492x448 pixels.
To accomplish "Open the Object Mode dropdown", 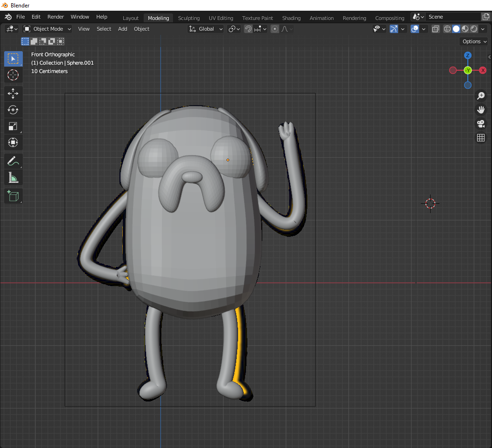I will 48,29.
